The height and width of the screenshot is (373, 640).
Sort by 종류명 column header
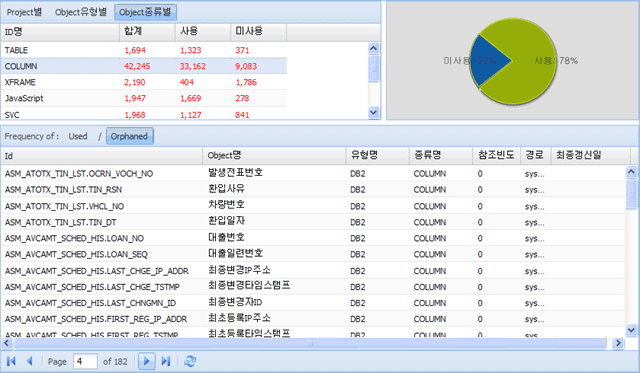click(x=441, y=155)
